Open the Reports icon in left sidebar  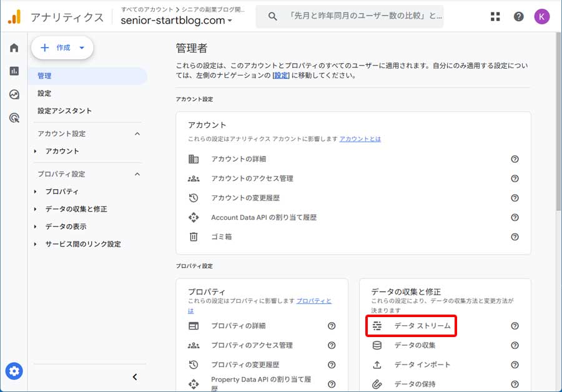13,70
